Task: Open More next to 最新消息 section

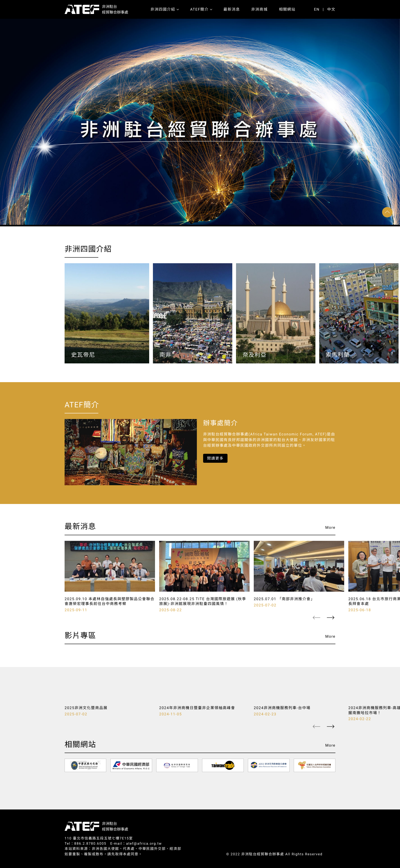Action: [x=330, y=527]
